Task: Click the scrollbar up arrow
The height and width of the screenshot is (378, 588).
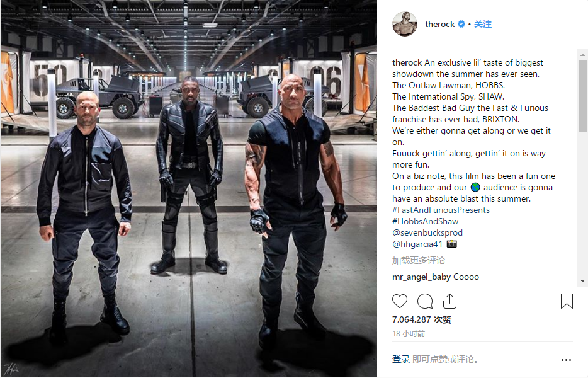Action: (x=582, y=55)
